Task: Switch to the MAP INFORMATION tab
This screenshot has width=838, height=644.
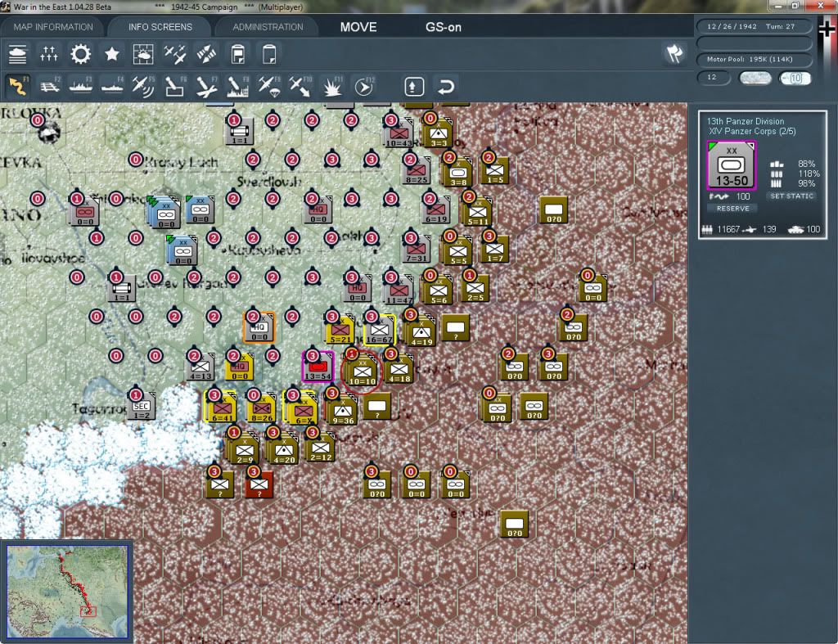Action: [53, 27]
